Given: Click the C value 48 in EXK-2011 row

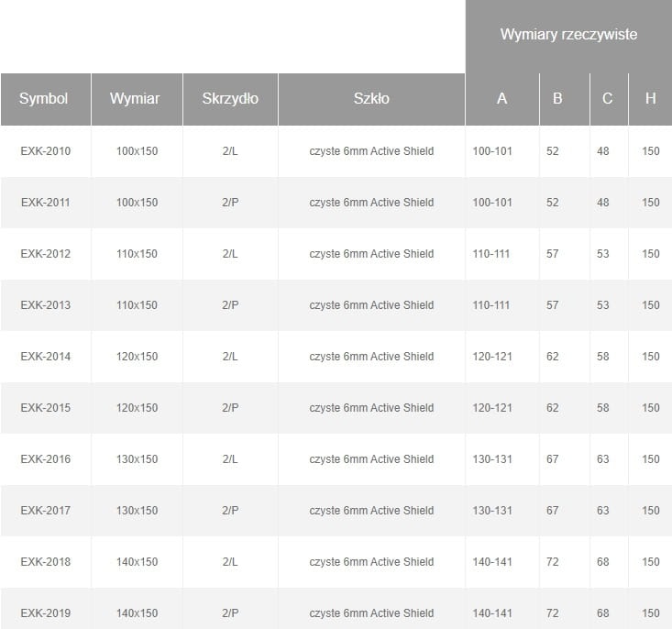Looking at the screenshot, I should pyautogui.click(x=602, y=203).
